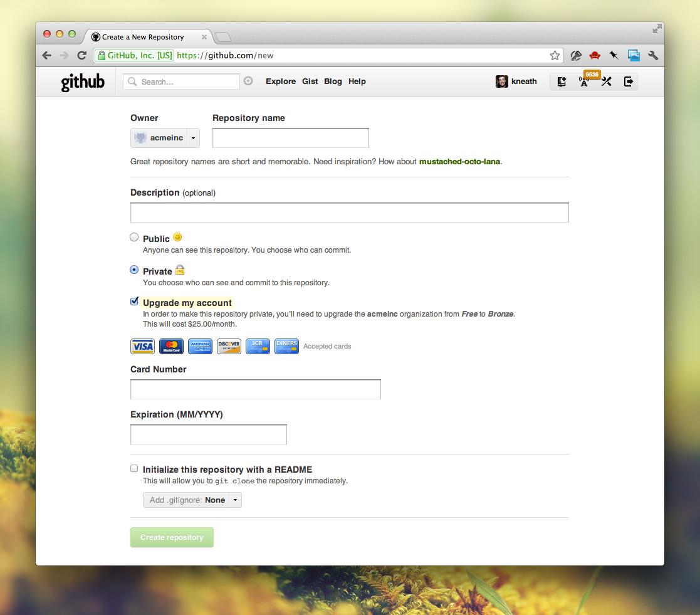
Task: Enable Initialize this repository with a README
Action: point(134,468)
